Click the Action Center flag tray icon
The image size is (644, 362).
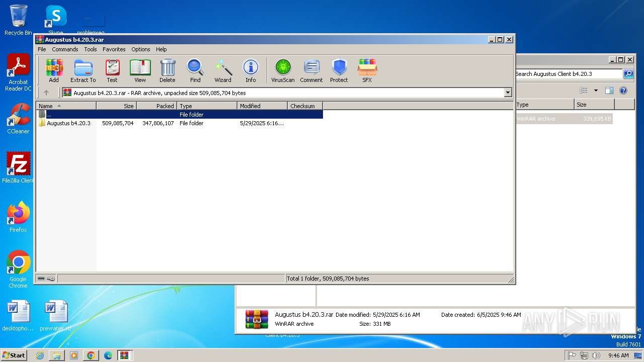(x=572, y=355)
